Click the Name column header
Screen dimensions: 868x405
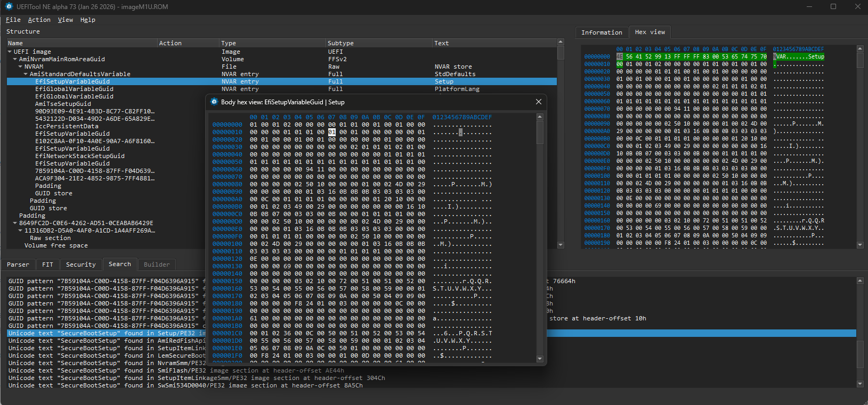point(15,43)
